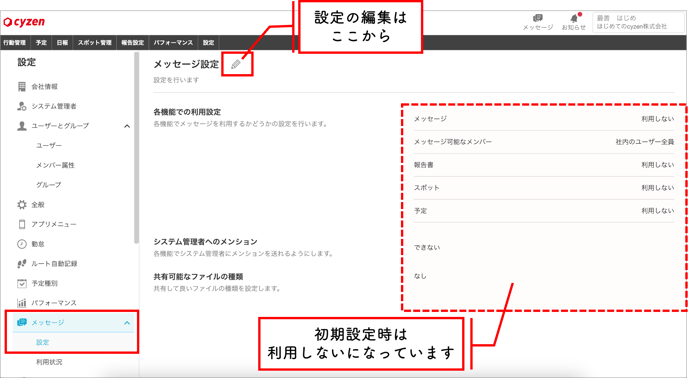Select 利用状況 in the sidebar
This screenshot has height=378, width=688.
(49, 362)
